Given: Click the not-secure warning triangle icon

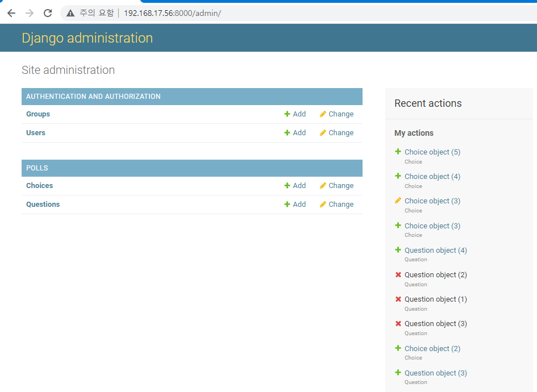Looking at the screenshot, I should (x=70, y=13).
